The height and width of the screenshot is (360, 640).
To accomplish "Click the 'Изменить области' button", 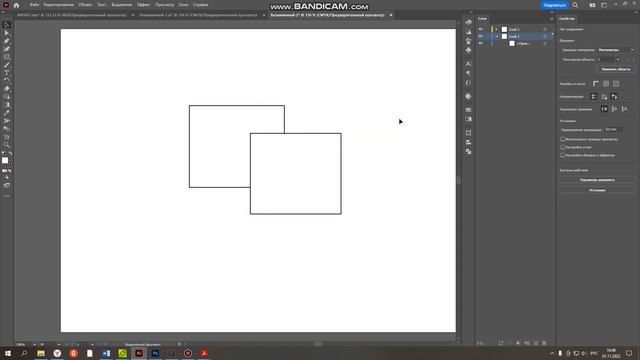I will 616,69.
